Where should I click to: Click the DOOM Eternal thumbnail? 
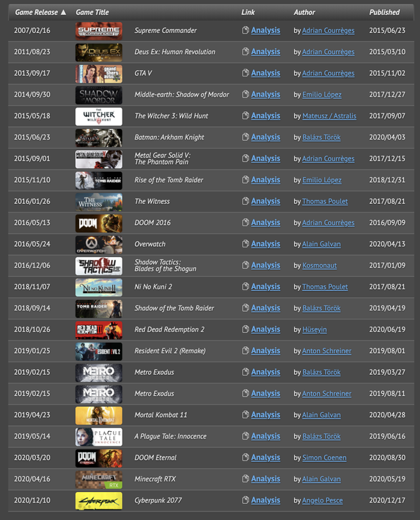point(99,458)
